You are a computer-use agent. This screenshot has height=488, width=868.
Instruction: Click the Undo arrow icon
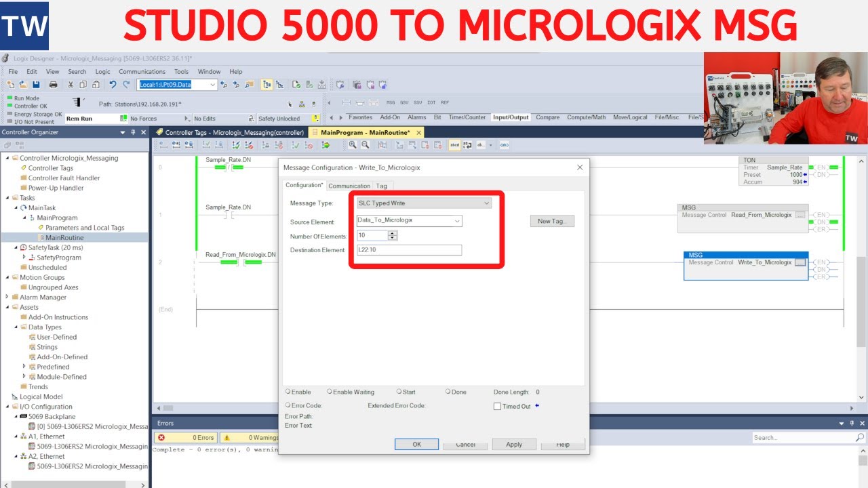tap(113, 85)
